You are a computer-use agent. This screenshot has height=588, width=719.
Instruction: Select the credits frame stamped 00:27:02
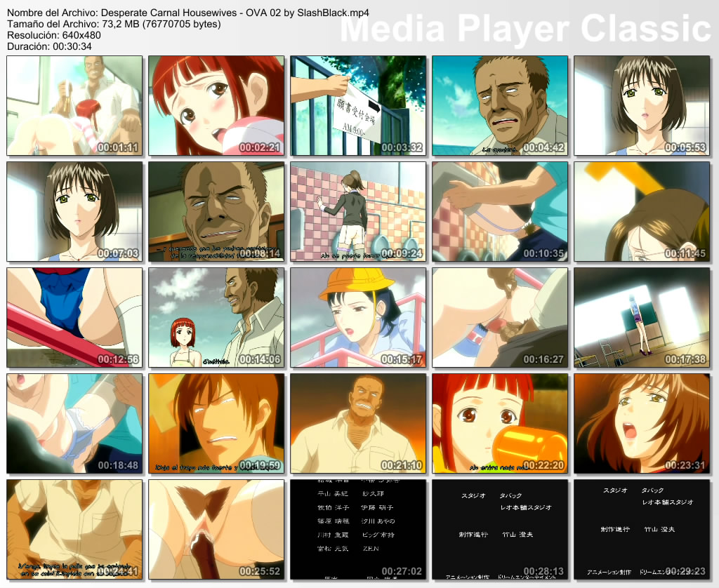coord(358,529)
